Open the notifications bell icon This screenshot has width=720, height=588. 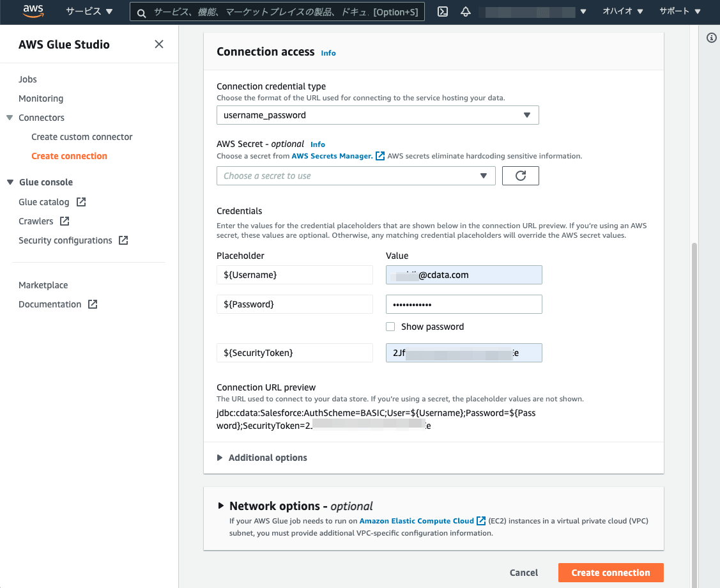466,12
